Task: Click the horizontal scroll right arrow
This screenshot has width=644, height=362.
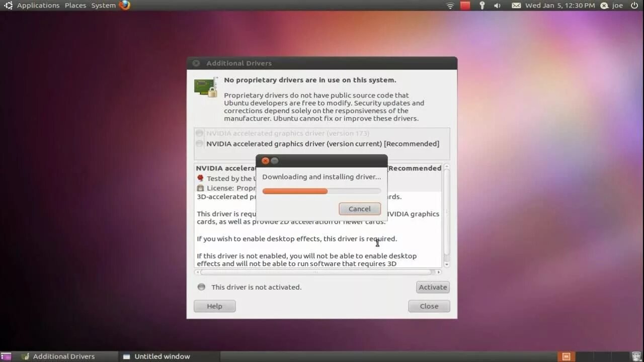Action: coord(438,272)
